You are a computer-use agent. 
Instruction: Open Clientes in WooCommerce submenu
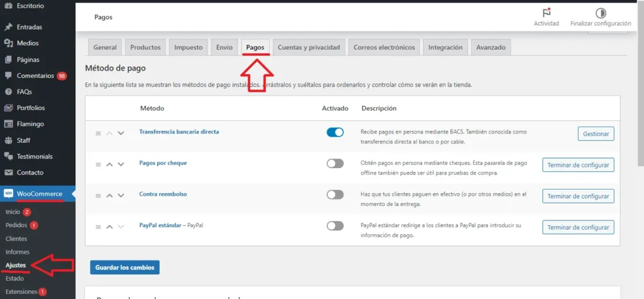coord(16,239)
